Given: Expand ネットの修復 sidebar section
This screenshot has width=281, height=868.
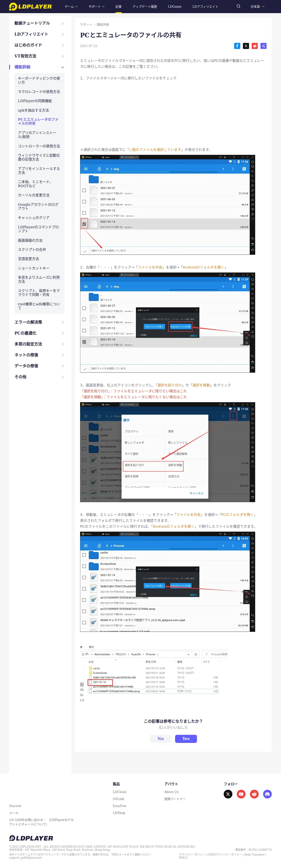Looking at the screenshot, I should coord(39,355).
